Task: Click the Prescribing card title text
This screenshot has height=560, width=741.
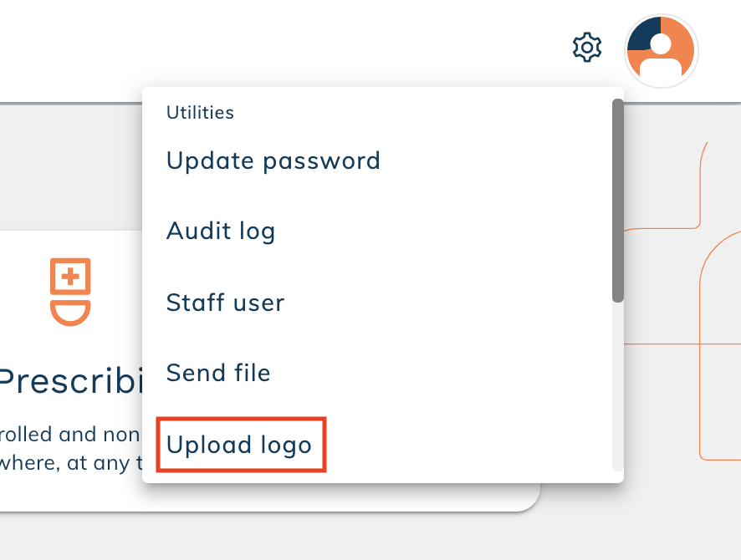Action: pos(67,382)
